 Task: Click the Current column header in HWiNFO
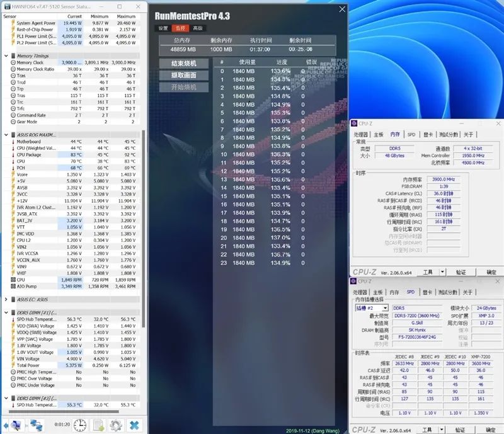74,16
